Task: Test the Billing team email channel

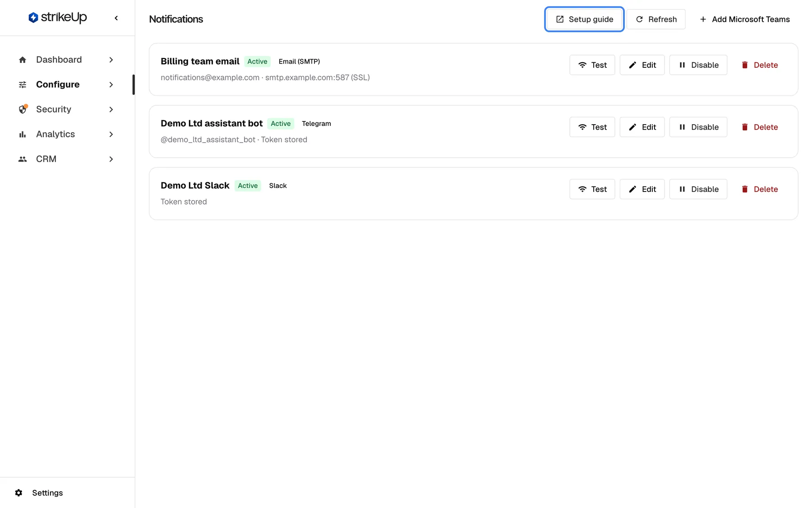Action: 592,65
